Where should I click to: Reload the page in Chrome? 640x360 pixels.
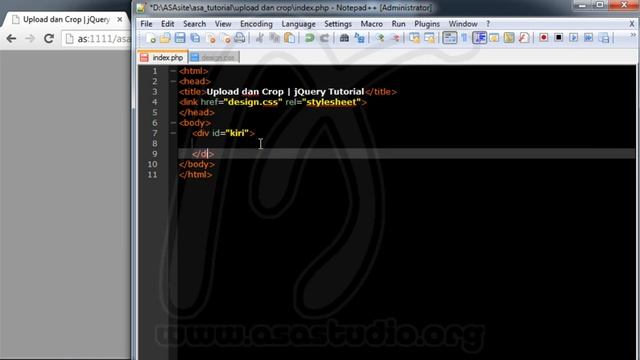click(49, 38)
